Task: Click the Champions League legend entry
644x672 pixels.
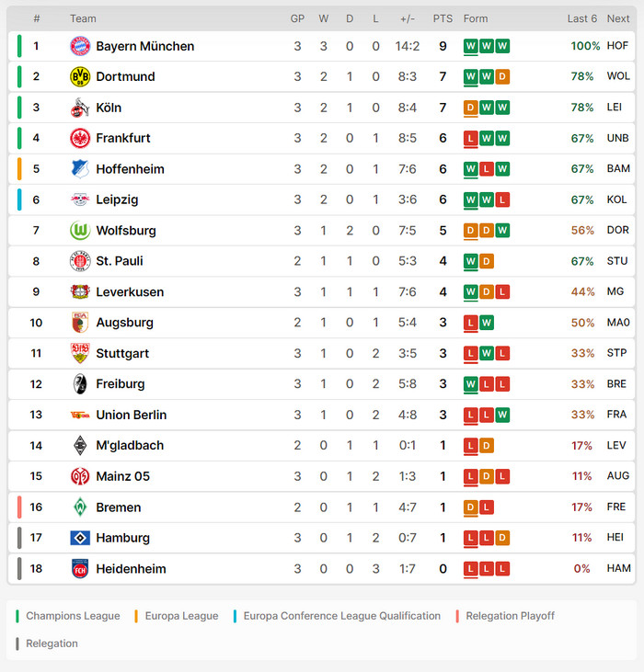Action: pyautogui.click(x=68, y=616)
